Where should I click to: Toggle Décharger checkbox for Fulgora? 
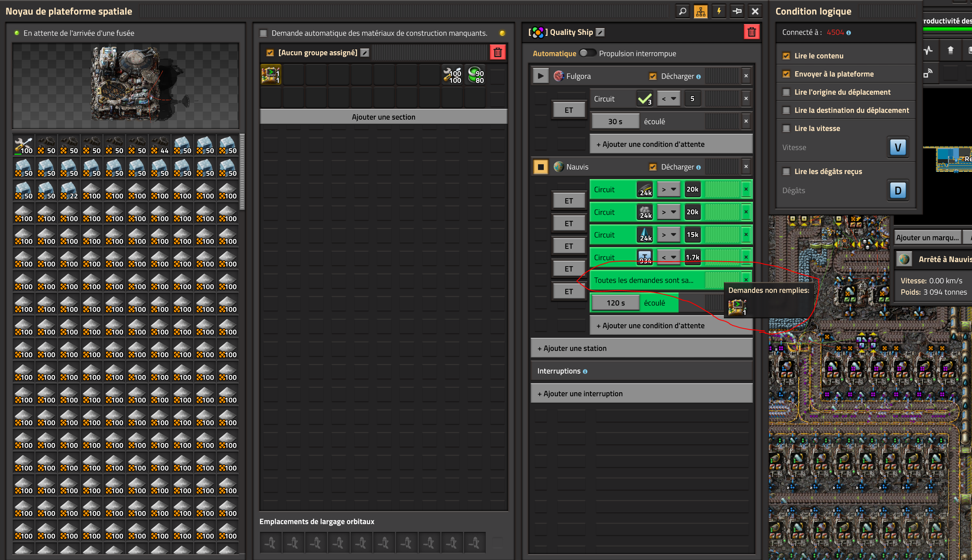point(653,77)
